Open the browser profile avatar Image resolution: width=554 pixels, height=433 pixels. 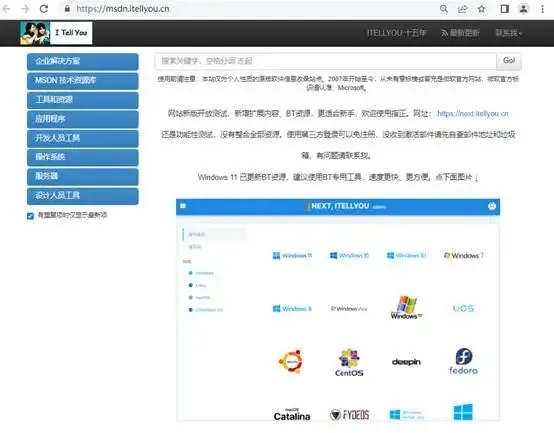pos(524,9)
